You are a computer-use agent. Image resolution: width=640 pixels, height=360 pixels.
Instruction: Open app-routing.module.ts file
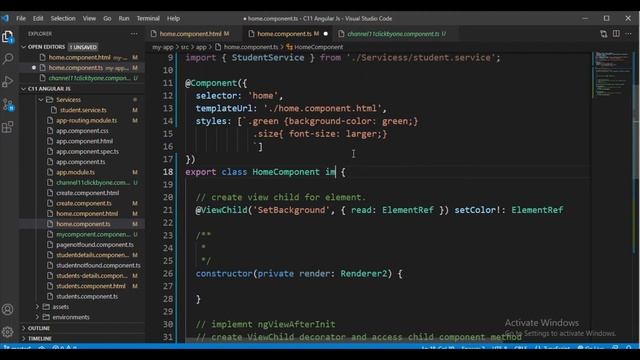click(87, 120)
